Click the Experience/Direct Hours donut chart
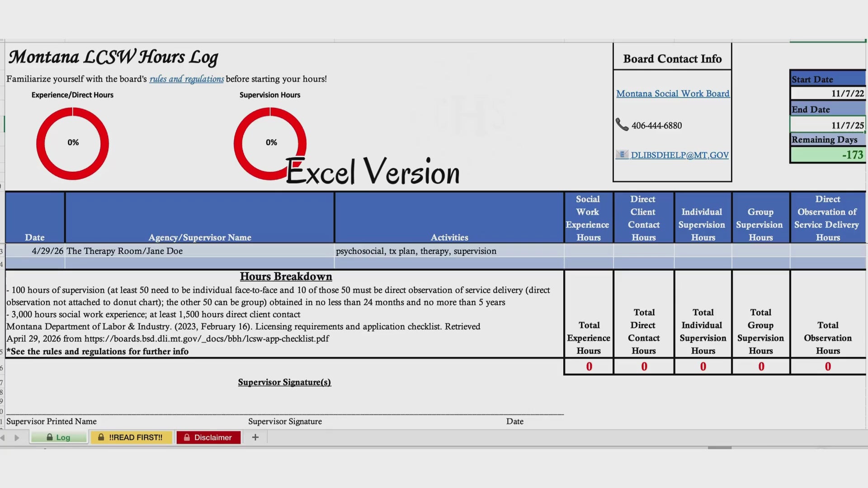The height and width of the screenshot is (488, 868). point(73,143)
